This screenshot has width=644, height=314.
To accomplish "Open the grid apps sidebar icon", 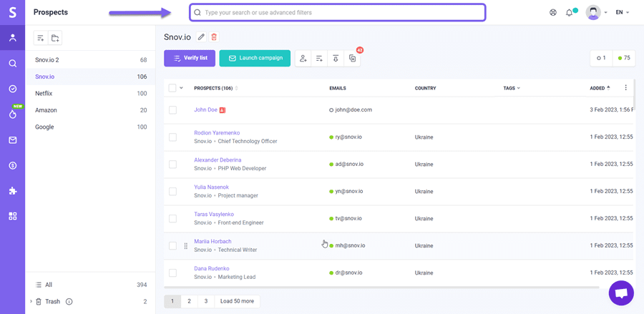I will [x=13, y=216].
